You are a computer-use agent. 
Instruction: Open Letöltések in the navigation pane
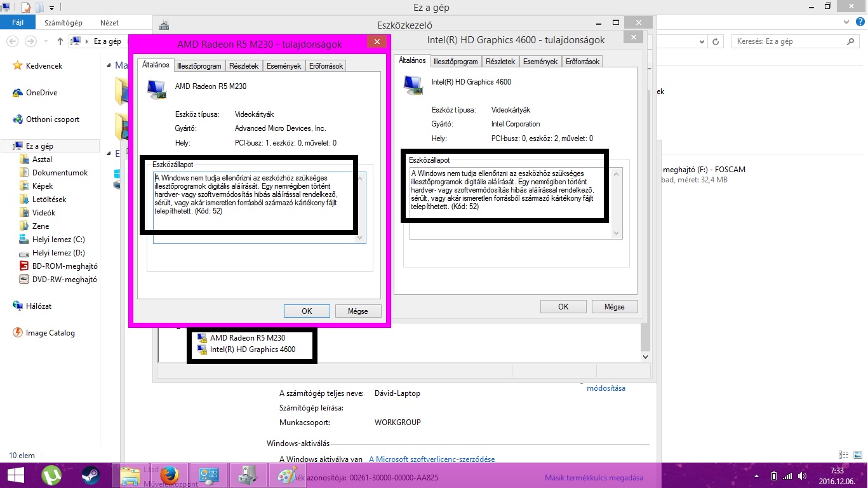click(49, 200)
